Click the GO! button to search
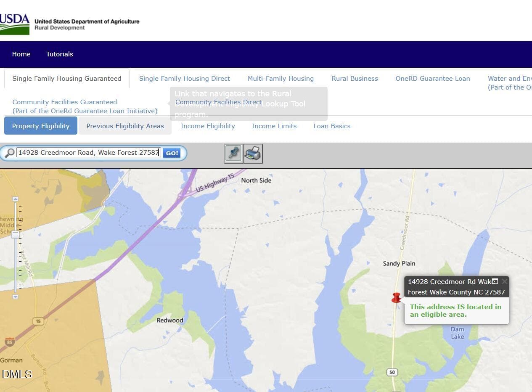The width and height of the screenshot is (532, 392). [172, 153]
